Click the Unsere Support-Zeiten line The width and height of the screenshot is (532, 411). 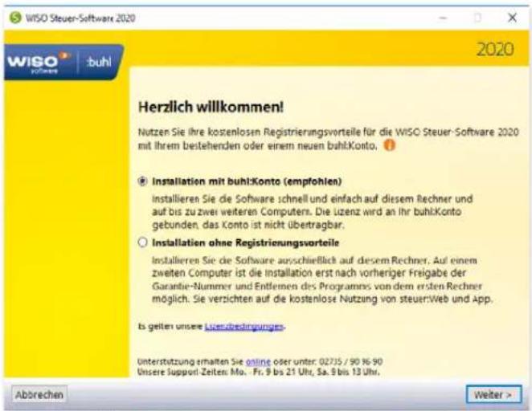coord(259,372)
